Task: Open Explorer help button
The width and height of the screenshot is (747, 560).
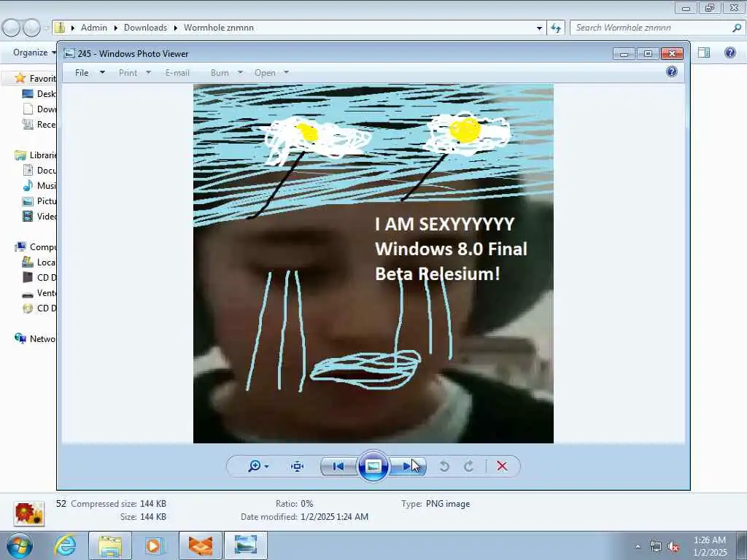Action: (x=729, y=52)
